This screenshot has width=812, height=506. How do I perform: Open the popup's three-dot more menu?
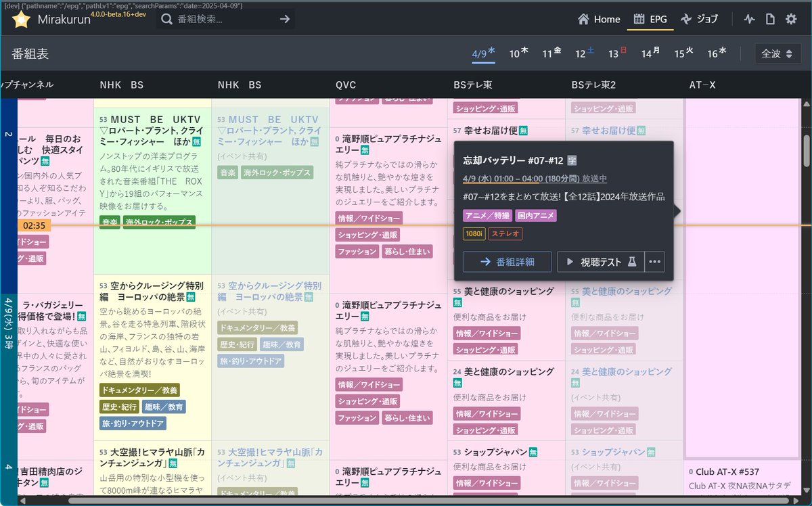[x=654, y=262]
